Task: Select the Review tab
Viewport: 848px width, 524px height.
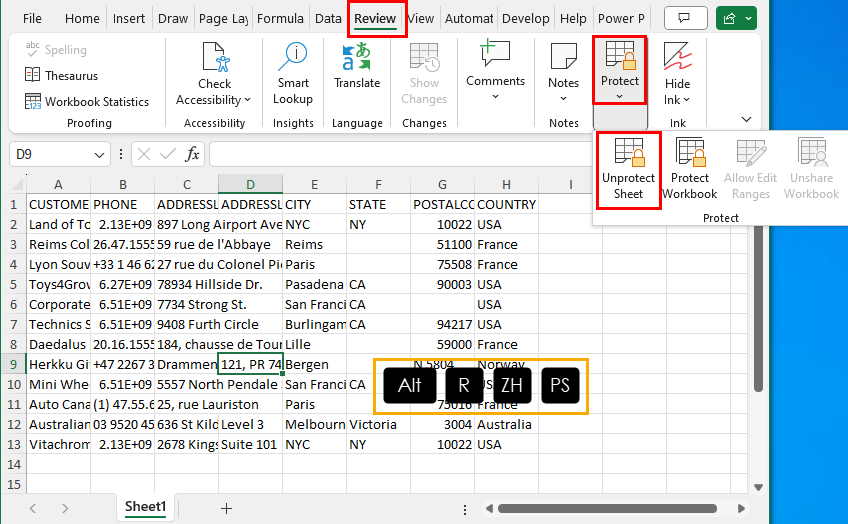Action: tap(375, 18)
